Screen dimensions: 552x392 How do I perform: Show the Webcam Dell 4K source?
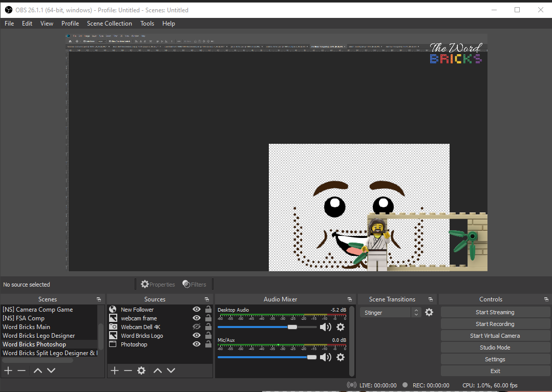click(196, 327)
